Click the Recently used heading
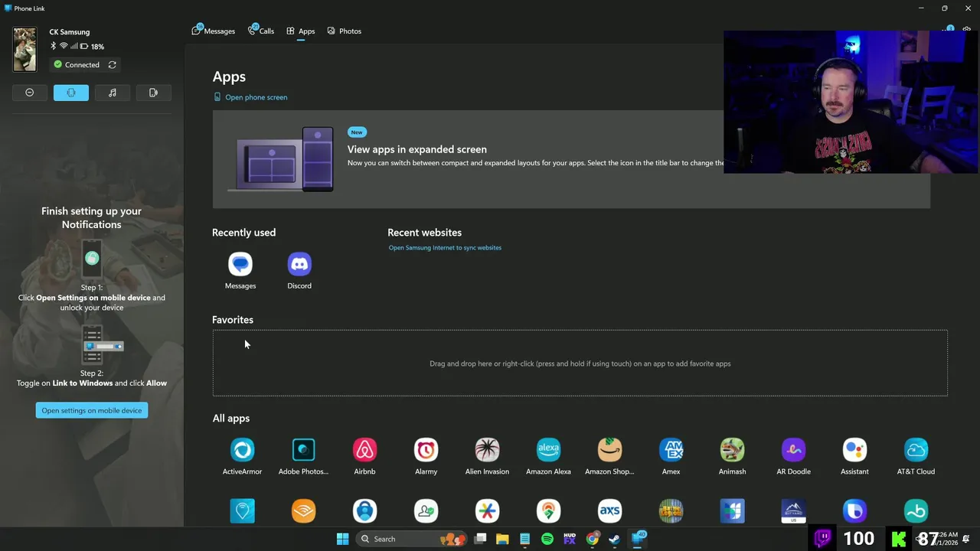This screenshot has width=980, height=551. click(243, 233)
